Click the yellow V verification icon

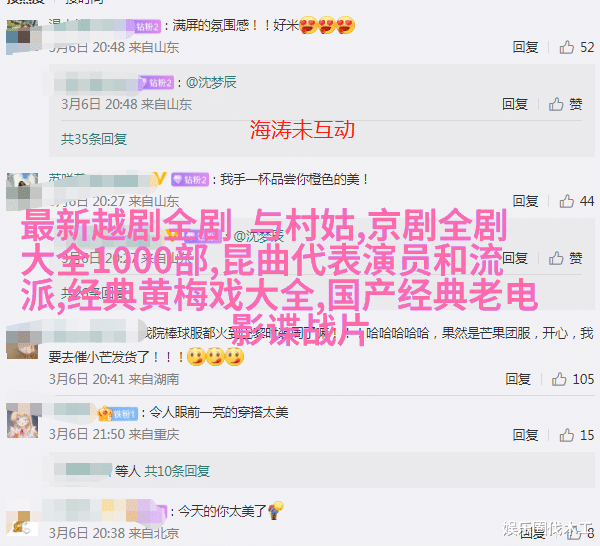(160, 179)
